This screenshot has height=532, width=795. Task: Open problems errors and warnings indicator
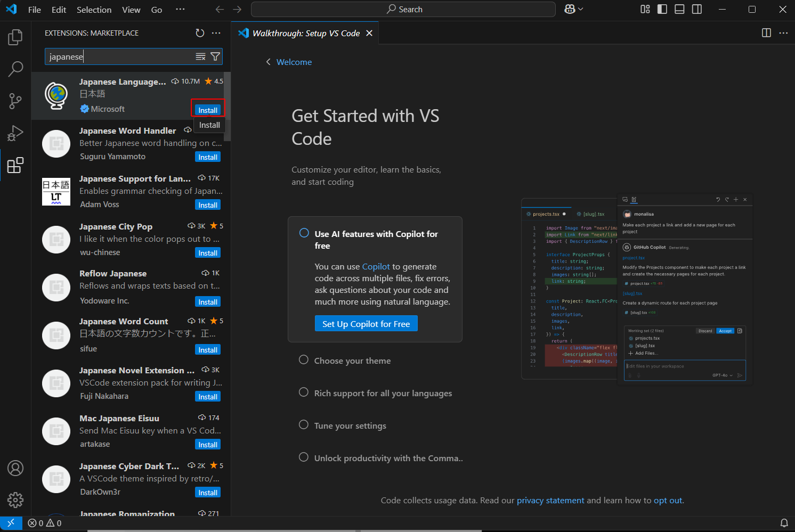tap(45, 523)
